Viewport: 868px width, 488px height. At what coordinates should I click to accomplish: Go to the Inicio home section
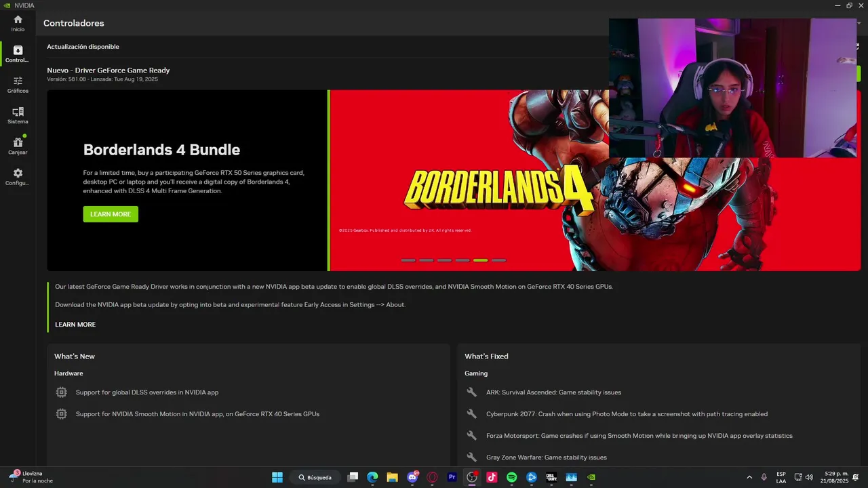click(x=18, y=24)
